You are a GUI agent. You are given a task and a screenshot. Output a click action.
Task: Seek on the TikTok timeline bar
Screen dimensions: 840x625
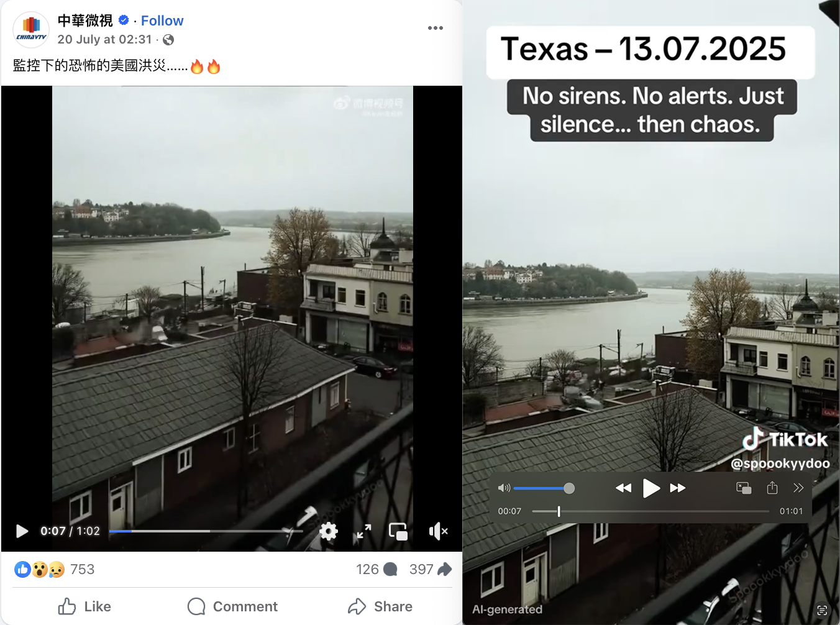651,511
